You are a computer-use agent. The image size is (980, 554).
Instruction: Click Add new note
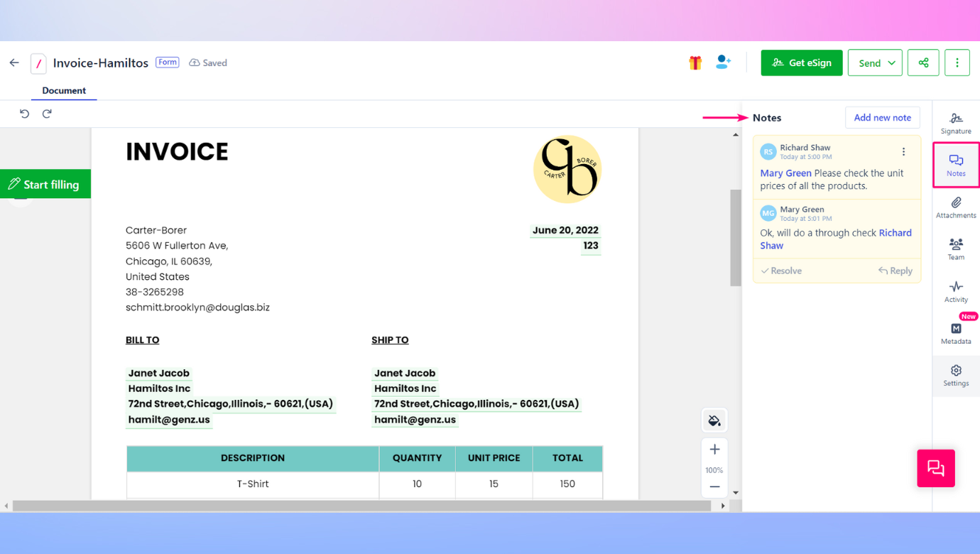pos(882,117)
